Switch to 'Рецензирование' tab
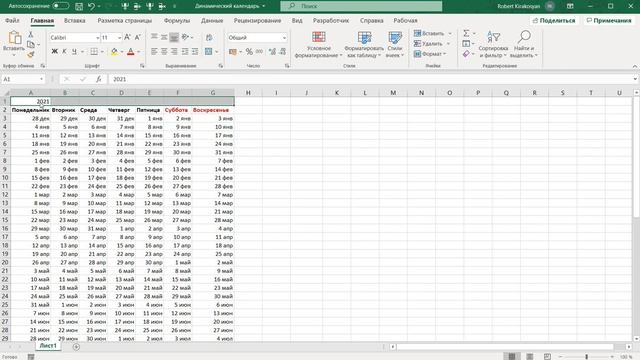The height and width of the screenshot is (360, 640). click(x=257, y=20)
